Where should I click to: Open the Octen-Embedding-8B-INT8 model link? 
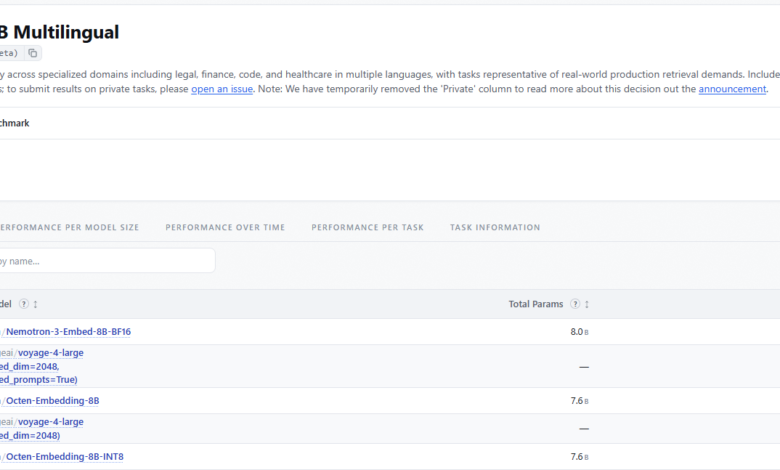pyautogui.click(x=65, y=457)
